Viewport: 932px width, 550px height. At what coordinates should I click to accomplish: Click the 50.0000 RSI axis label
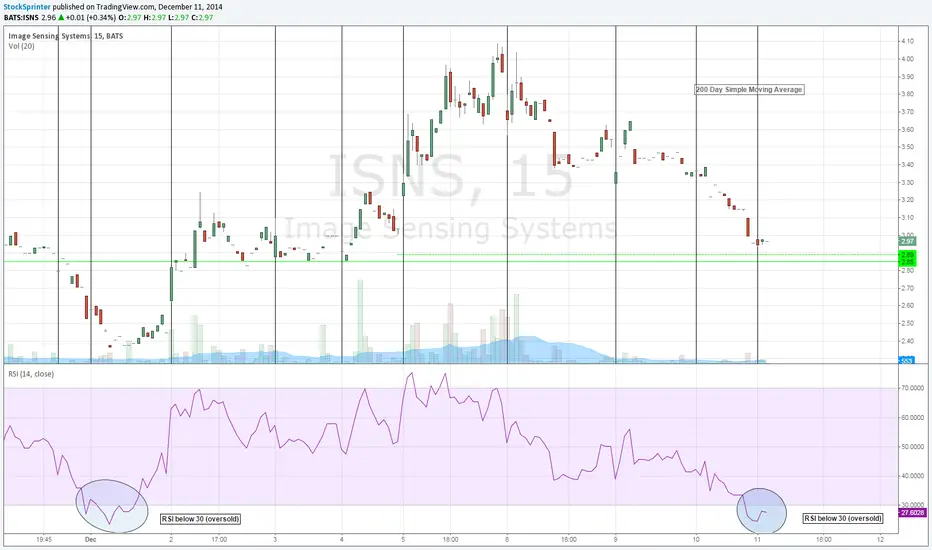(912, 447)
